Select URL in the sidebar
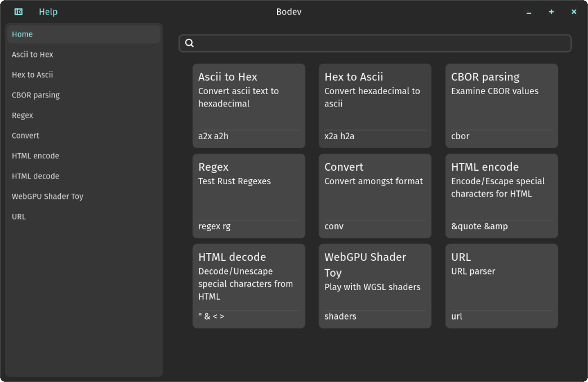The height and width of the screenshot is (382, 588). click(x=84, y=216)
